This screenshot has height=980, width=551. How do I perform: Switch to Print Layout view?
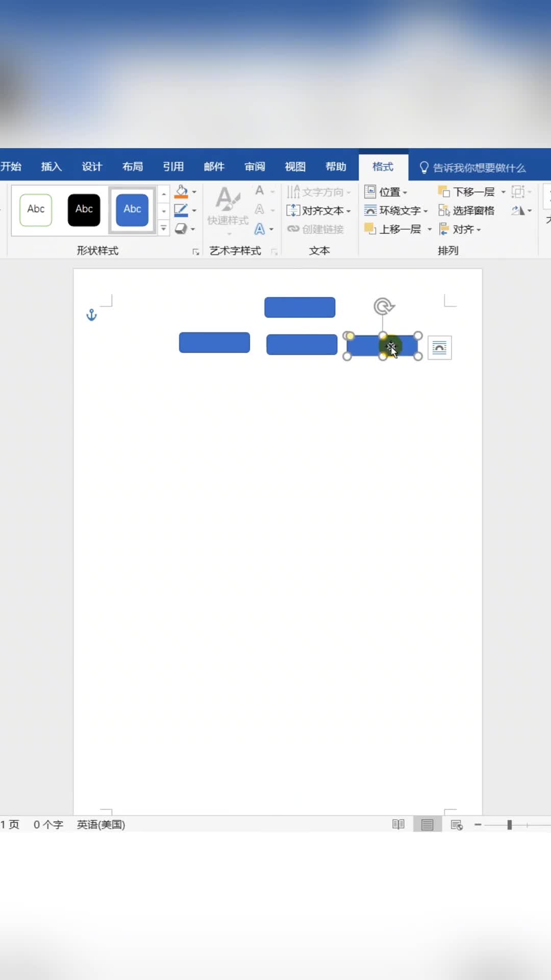pos(427,824)
